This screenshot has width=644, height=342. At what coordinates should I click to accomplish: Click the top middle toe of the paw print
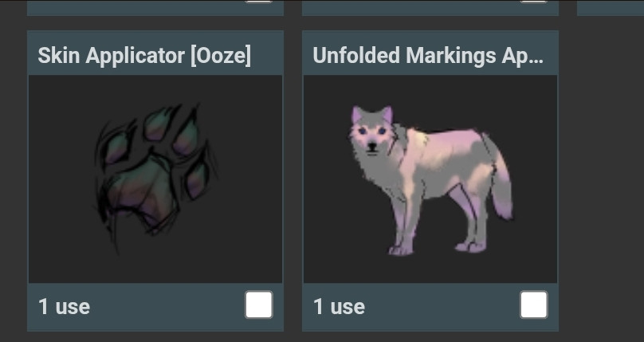pyautogui.click(x=159, y=122)
